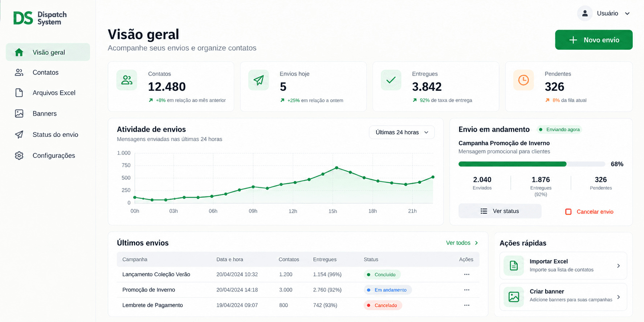Viewport: 644px width, 322px height.
Task: Click the clock icon in the Pendentes card
Action: pos(523,80)
